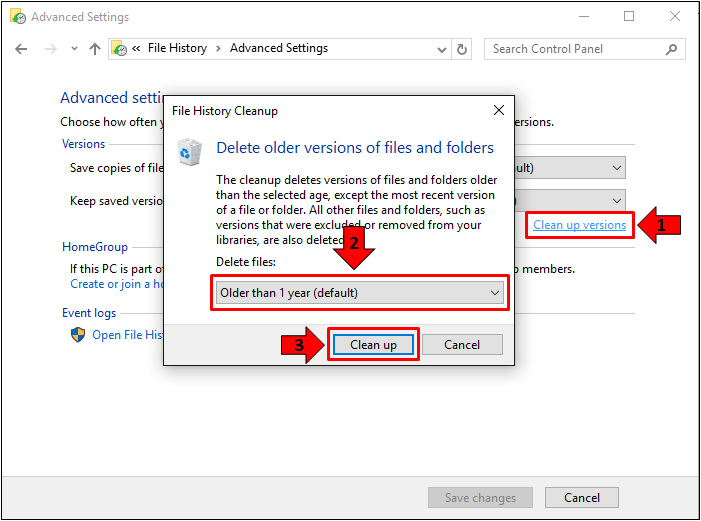Screen dimensions: 701x521
Task: Click the File History address bar icon
Action: [x=119, y=49]
